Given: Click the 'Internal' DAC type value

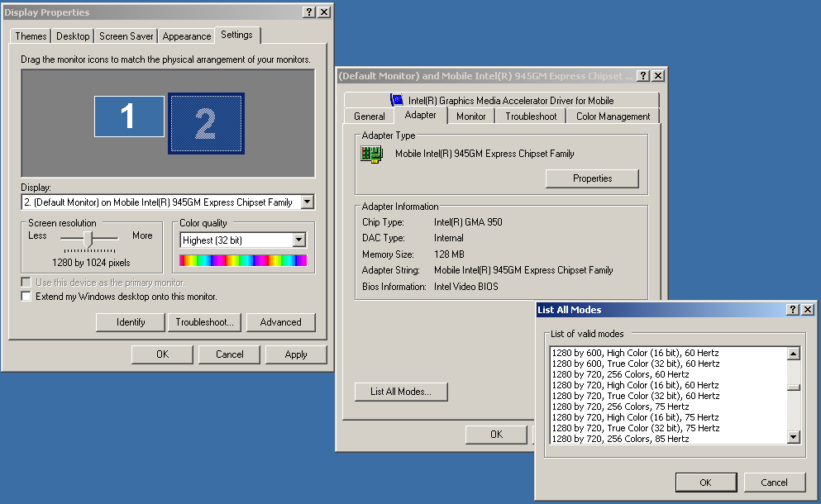Looking at the screenshot, I should pos(449,238).
